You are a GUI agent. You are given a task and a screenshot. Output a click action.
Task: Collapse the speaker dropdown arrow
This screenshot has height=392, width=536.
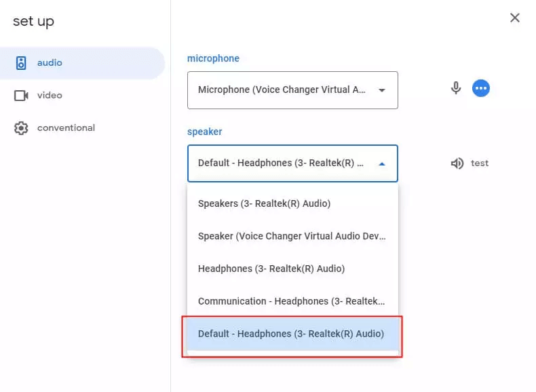pyautogui.click(x=381, y=163)
